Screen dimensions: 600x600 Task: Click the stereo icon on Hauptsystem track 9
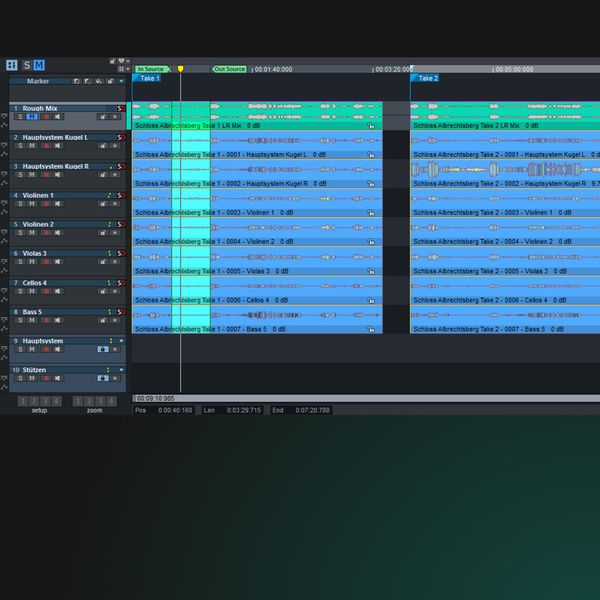(x=103, y=349)
